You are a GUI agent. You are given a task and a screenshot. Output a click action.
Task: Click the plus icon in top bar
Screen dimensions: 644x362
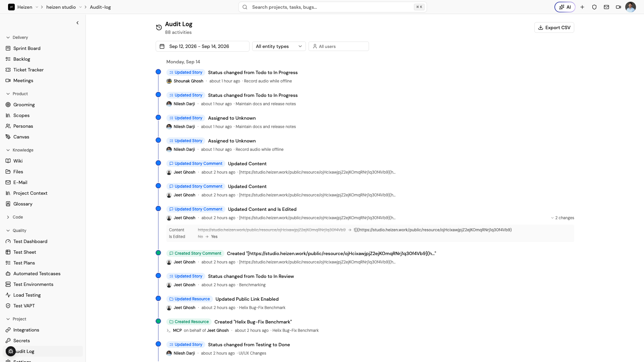pos(582,7)
